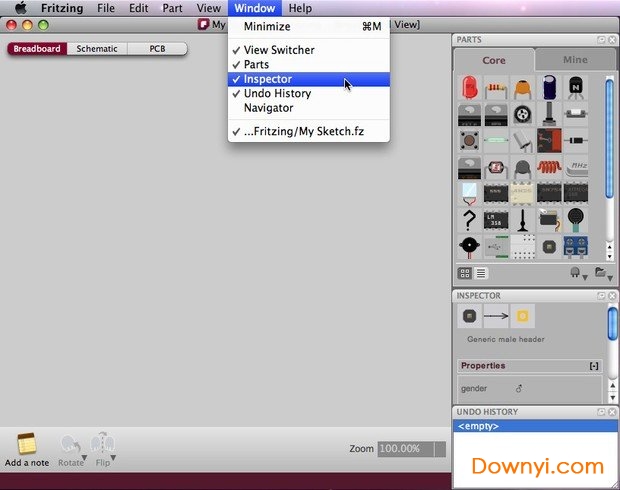Switch to the Schematic view
Screen dimensions: 620x490
point(97,48)
